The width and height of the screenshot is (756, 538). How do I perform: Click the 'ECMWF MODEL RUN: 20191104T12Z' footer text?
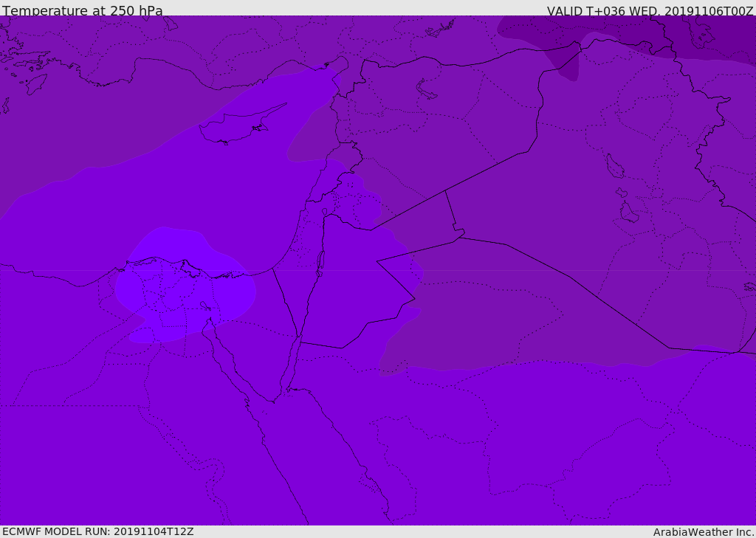click(98, 531)
